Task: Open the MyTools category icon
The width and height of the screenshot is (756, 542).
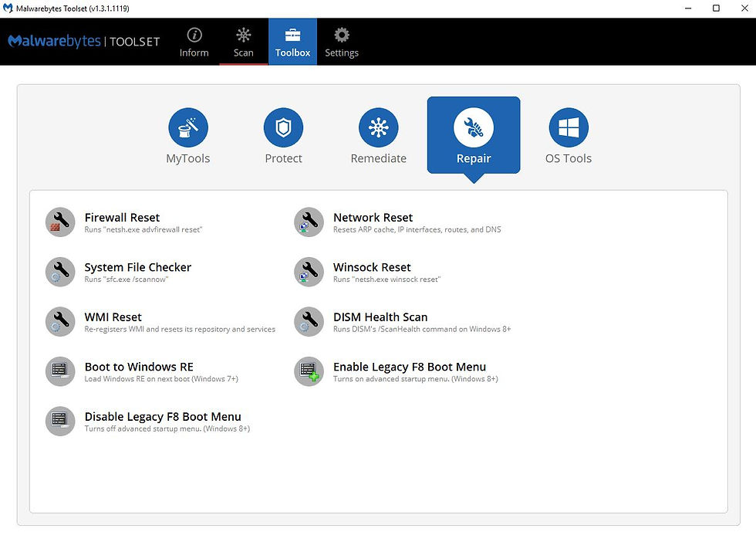Action: click(x=188, y=127)
